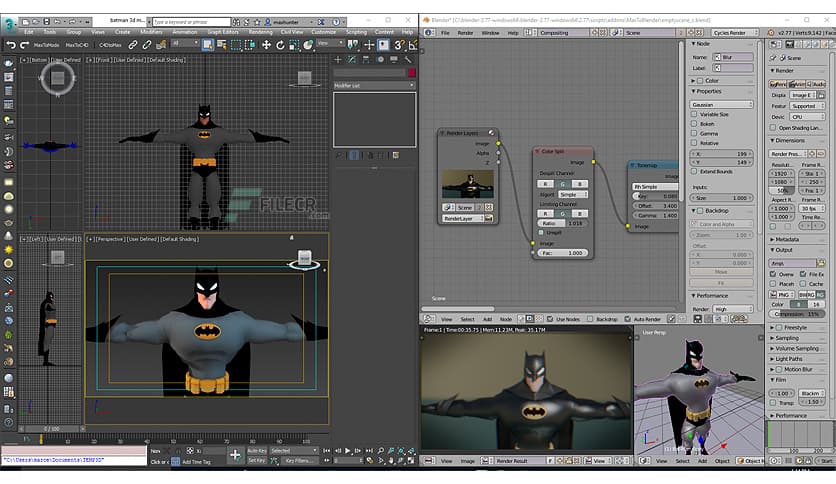Open the Feature Set Supported dropdown
The height and width of the screenshot is (484, 836).
tap(807, 106)
